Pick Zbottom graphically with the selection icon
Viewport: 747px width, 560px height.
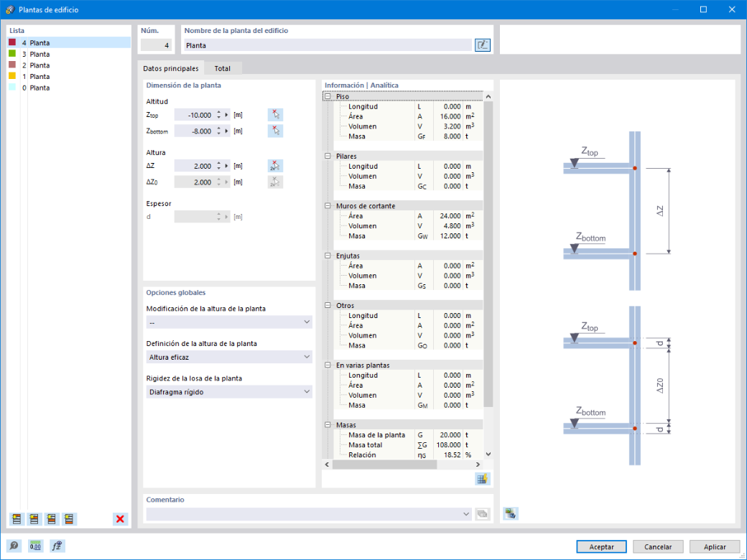click(275, 131)
